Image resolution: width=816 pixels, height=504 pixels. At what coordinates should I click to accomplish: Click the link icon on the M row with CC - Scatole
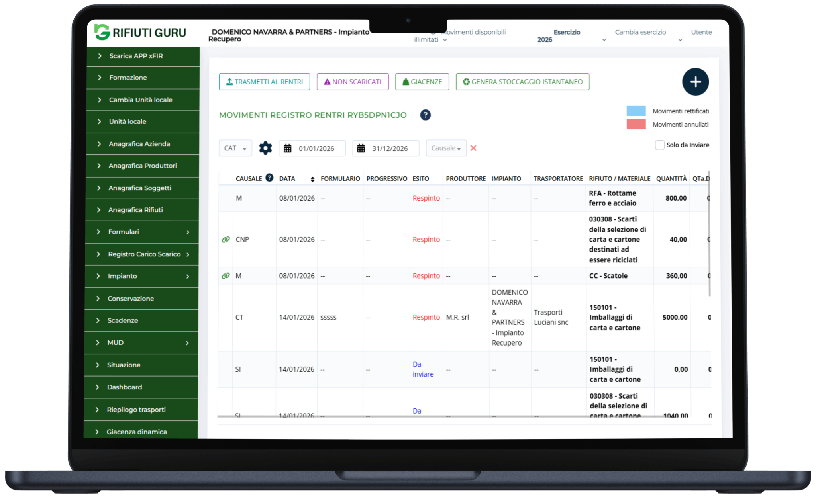tap(226, 275)
